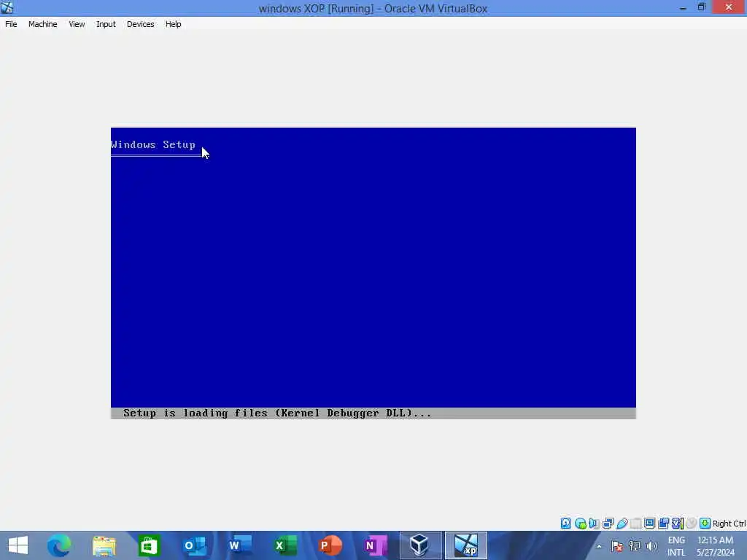Click the network tray icon

pos(634,546)
